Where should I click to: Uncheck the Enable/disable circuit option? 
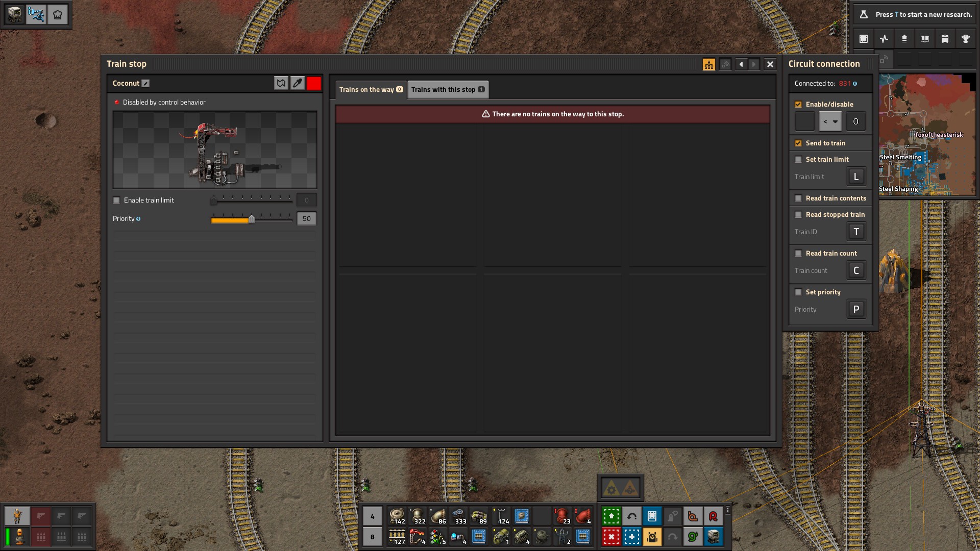point(798,105)
